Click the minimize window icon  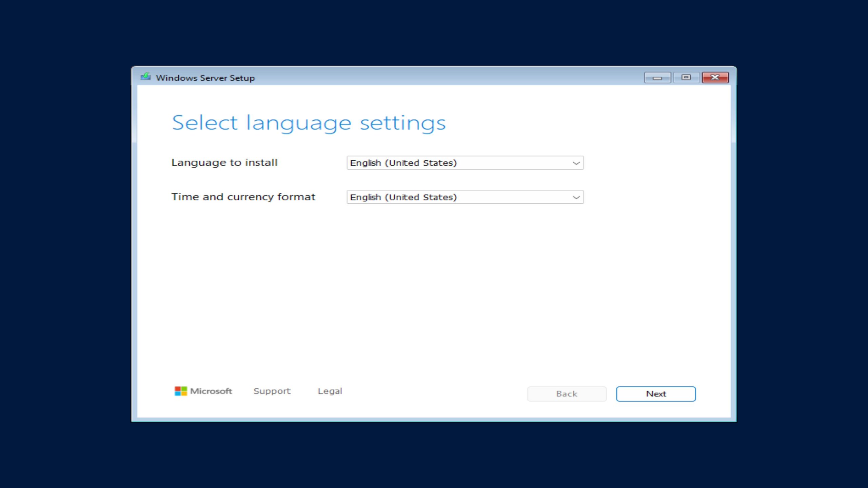[657, 77]
